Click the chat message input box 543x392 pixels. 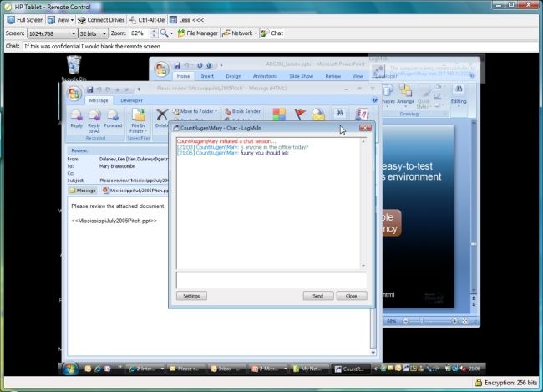(271, 280)
